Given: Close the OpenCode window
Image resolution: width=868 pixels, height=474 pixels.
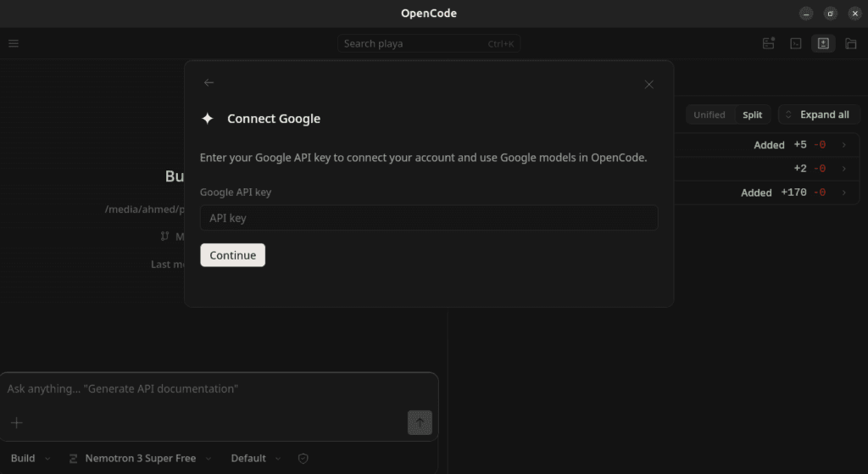Looking at the screenshot, I should [x=854, y=14].
